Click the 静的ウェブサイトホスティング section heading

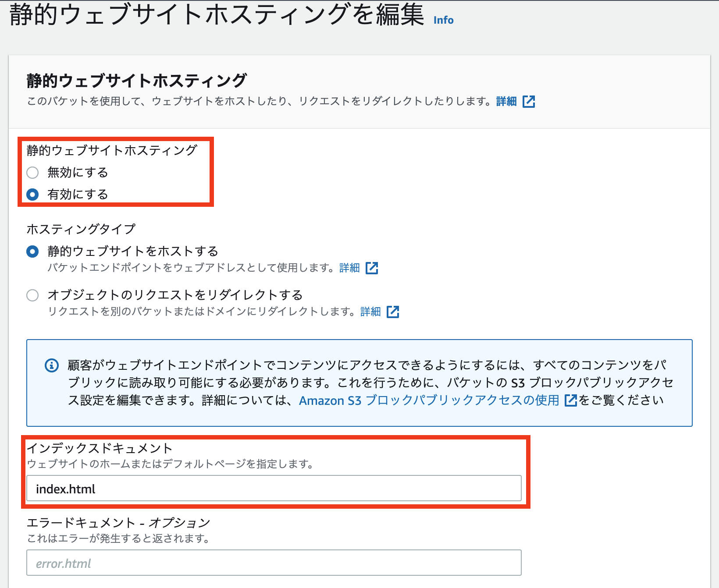point(132,80)
